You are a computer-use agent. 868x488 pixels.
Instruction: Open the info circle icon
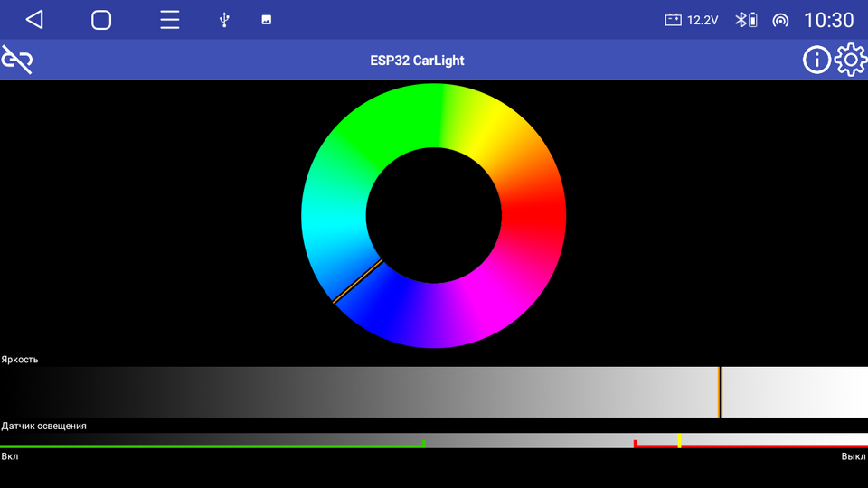(x=816, y=61)
